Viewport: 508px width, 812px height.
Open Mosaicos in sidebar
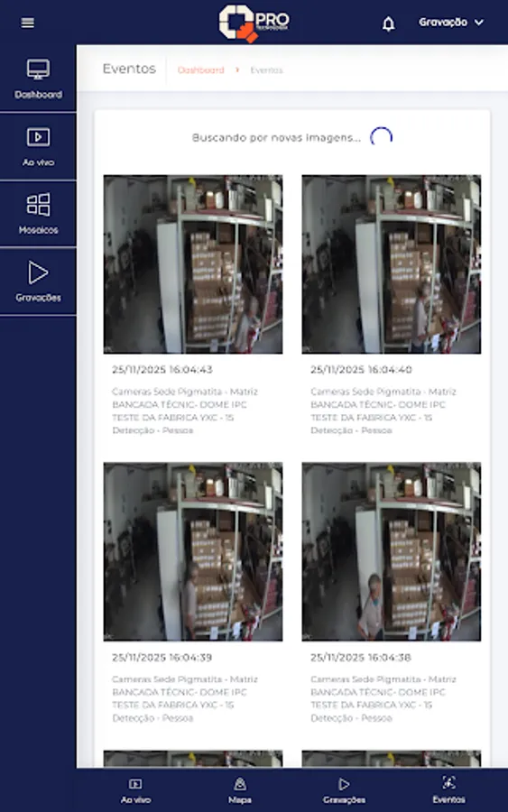tap(38, 215)
